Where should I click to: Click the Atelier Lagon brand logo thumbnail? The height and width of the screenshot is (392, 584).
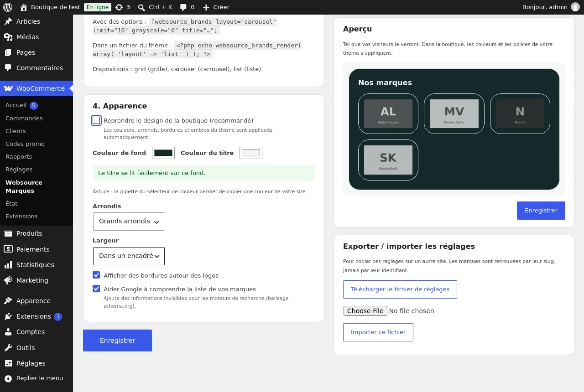(x=388, y=114)
